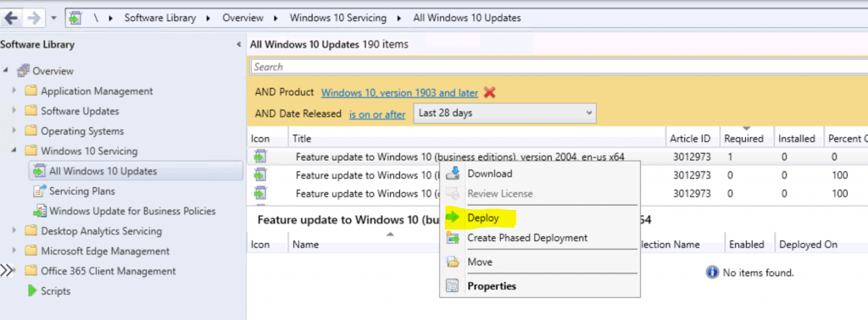The height and width of the screenshot is (320, 868).
Task: Expand Software Updates folder
Action: coord(14,111)
